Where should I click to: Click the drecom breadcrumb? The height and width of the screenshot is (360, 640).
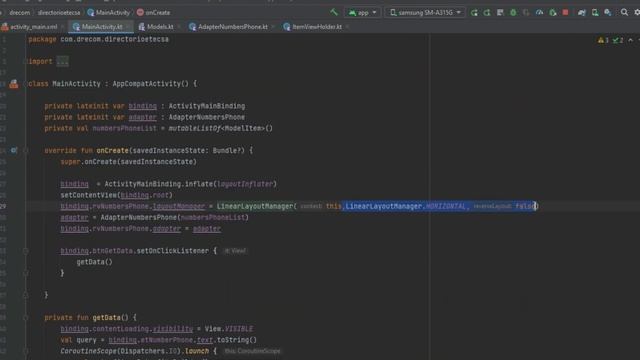(20, 13)
